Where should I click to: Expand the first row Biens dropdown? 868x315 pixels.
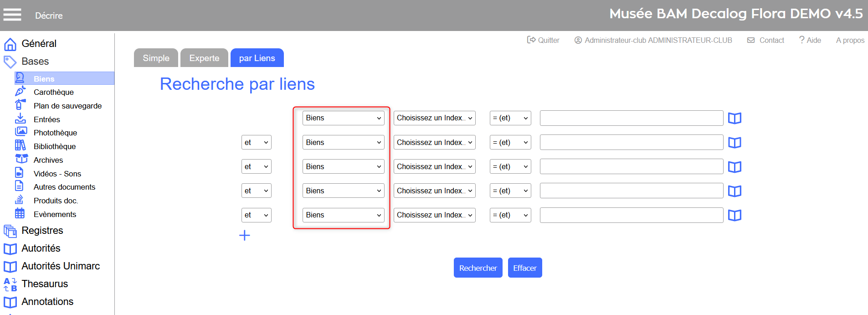click(x=343, y=118)
